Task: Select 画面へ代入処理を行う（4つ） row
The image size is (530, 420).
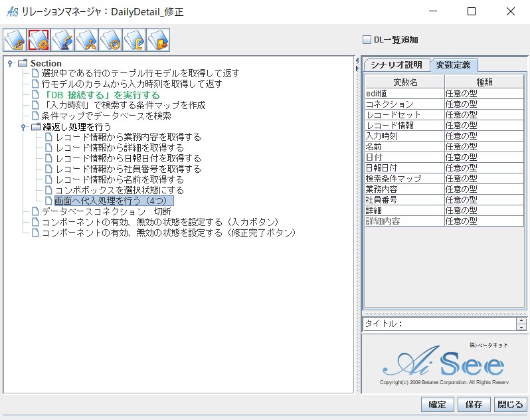Action: point(114,201)
